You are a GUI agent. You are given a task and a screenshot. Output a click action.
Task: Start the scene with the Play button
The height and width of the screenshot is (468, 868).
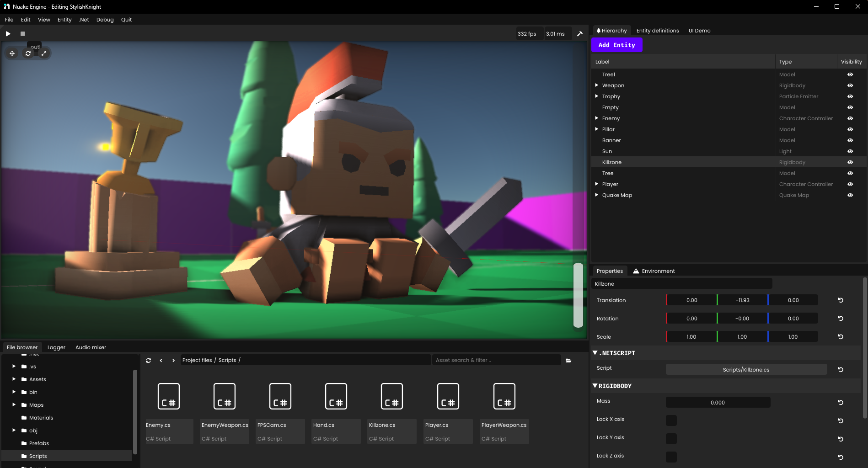pyautogui.click(x=8, y=34)
